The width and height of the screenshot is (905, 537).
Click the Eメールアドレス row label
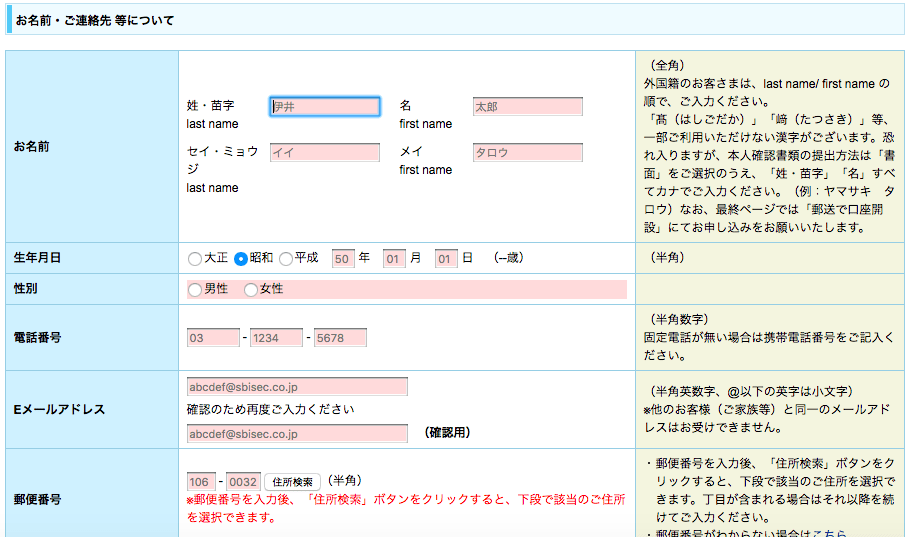pos(59,409)
